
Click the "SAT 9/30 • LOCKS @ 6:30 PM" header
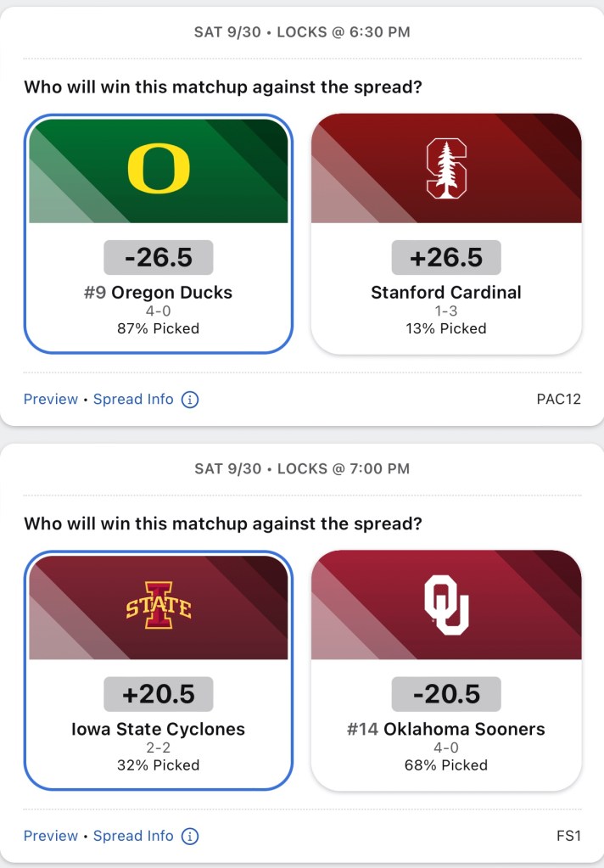[x=302, y=32]
